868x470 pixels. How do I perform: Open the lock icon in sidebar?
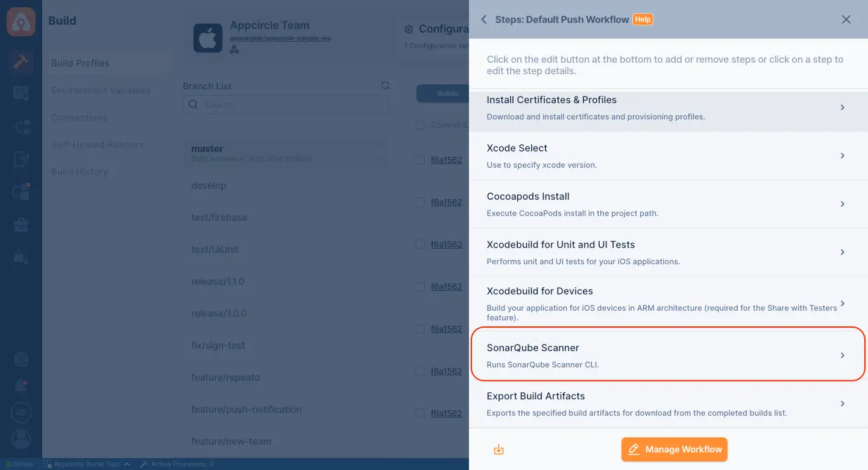click(21, 256)
